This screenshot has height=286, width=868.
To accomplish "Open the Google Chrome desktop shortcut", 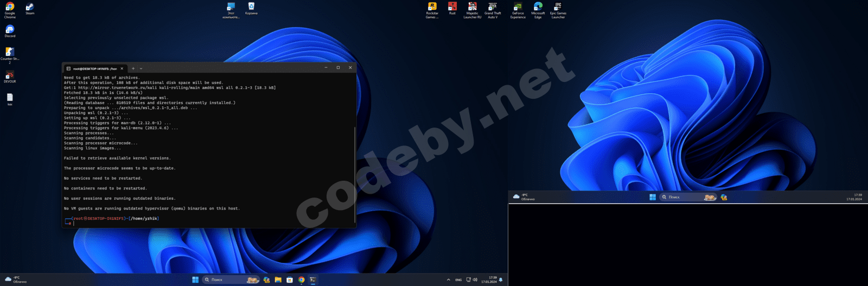I will 10,10.
